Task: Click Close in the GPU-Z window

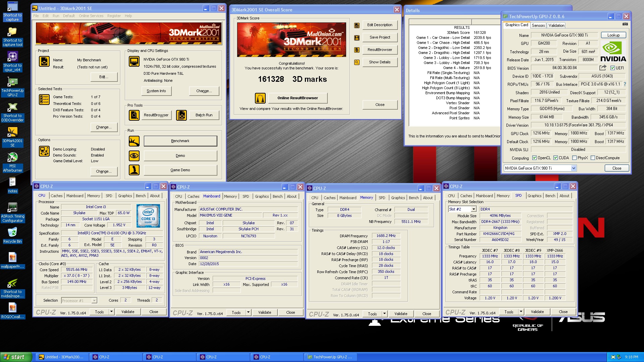Action: (616, 168)
